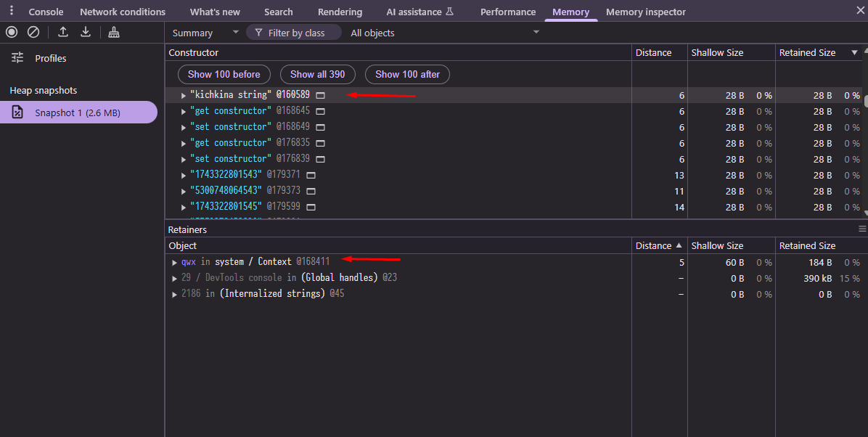Viewport: 868px width, 437px height.
Task: Select Snapshot 1 (2.6 MB) profile
Action: point(78,113)
